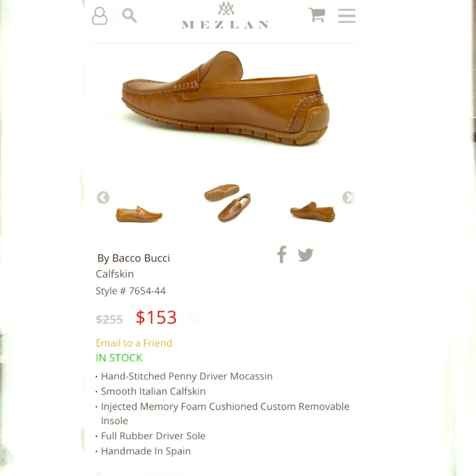Click the search magnifier icon
This screenshot has width=476, height=476.
pos(129,16)
